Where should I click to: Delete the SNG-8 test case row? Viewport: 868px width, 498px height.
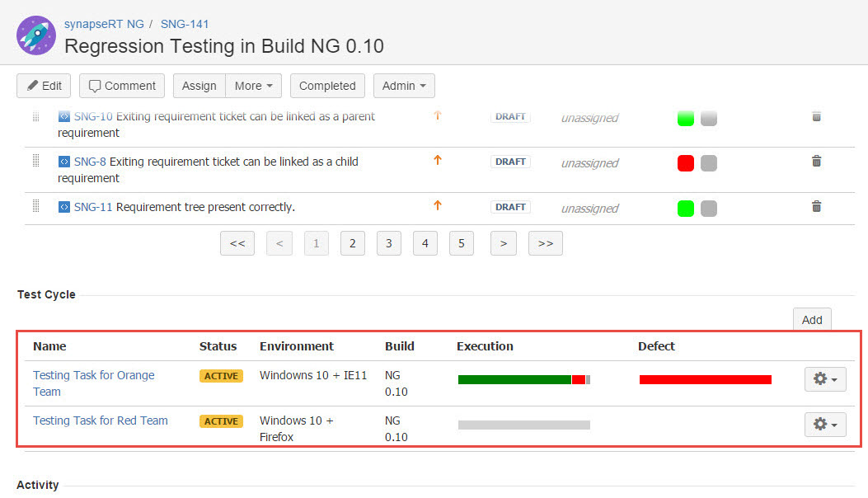816,162
